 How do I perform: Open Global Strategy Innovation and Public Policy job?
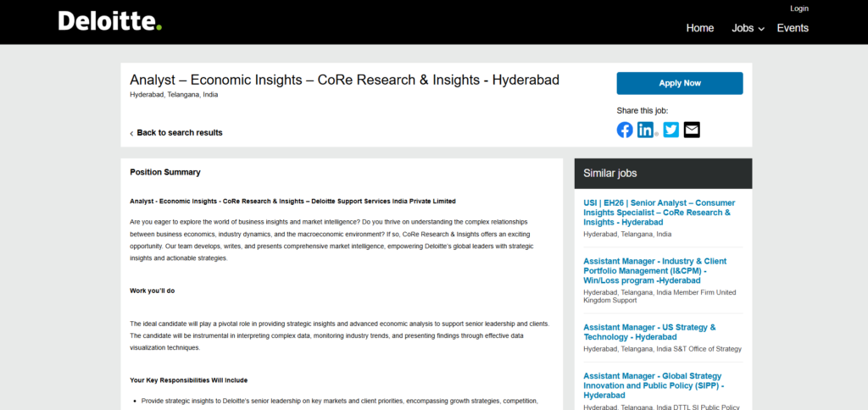coord(652,385)
